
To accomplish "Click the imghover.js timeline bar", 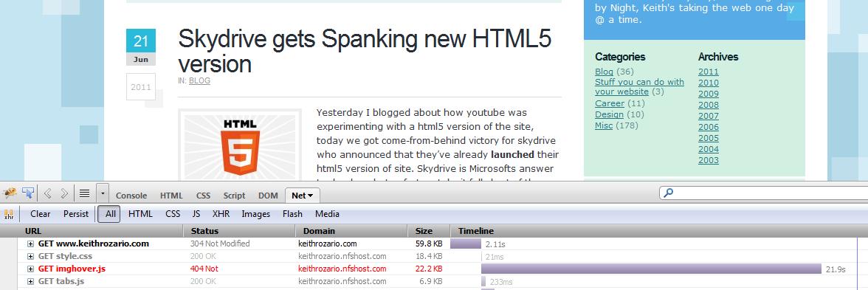I will click(x=651, y=269).
